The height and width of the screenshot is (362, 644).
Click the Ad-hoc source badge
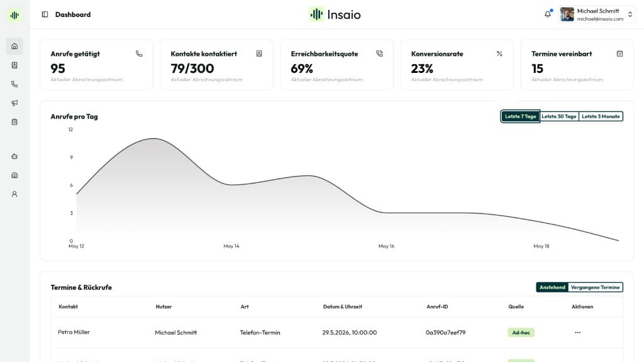tap(521, 332)
